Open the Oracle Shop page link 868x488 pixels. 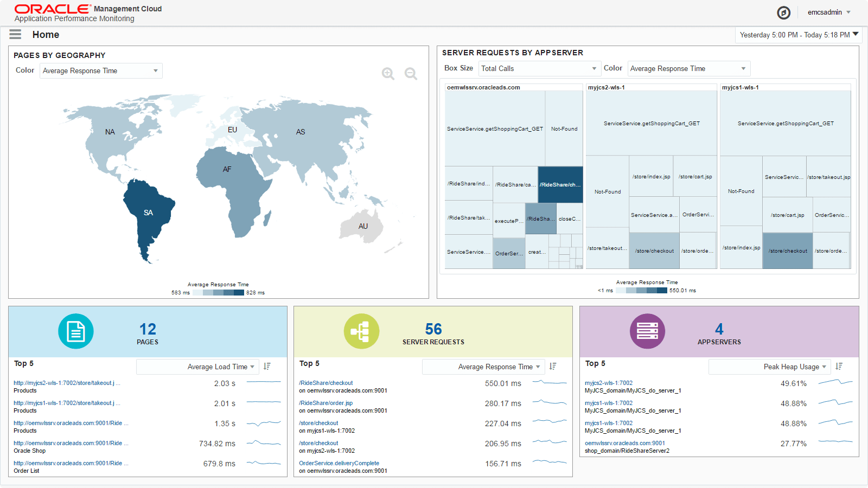point(71,443)
